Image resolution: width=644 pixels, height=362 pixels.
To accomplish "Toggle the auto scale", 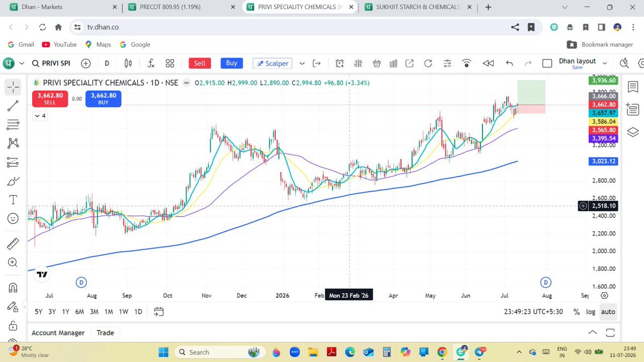I will pos(608,312).
